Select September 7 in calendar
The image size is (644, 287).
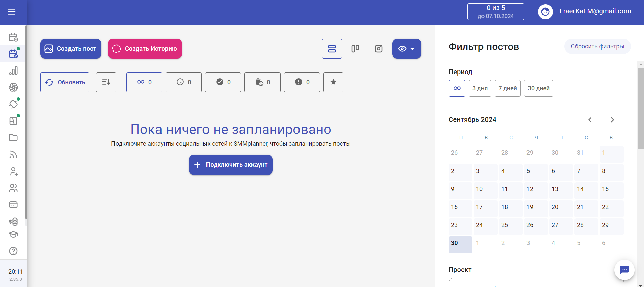pyautogui.click(x=586, y=173)
